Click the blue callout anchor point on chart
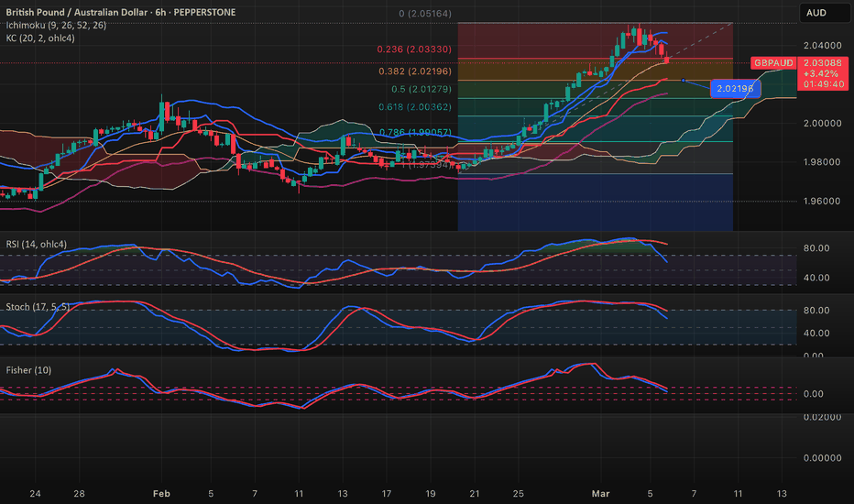This screenshot has width=854, height=504. [683, 81]
